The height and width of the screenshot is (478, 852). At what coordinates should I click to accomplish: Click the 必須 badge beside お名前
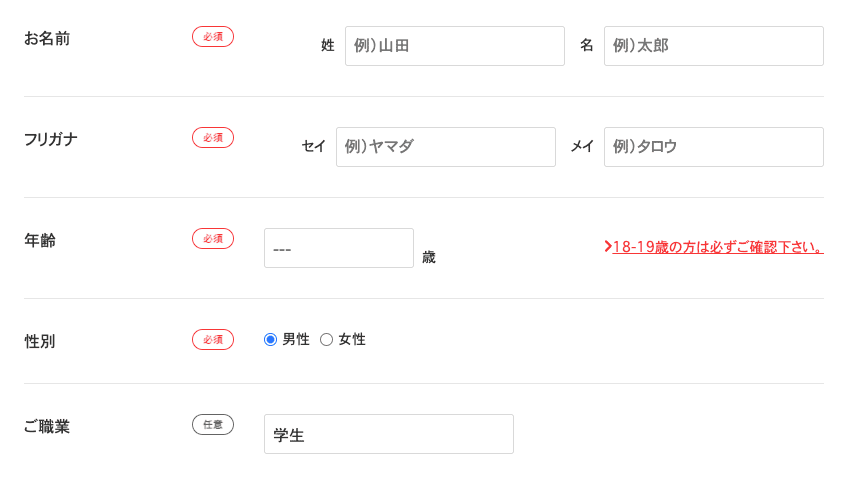tap(213, 37)
